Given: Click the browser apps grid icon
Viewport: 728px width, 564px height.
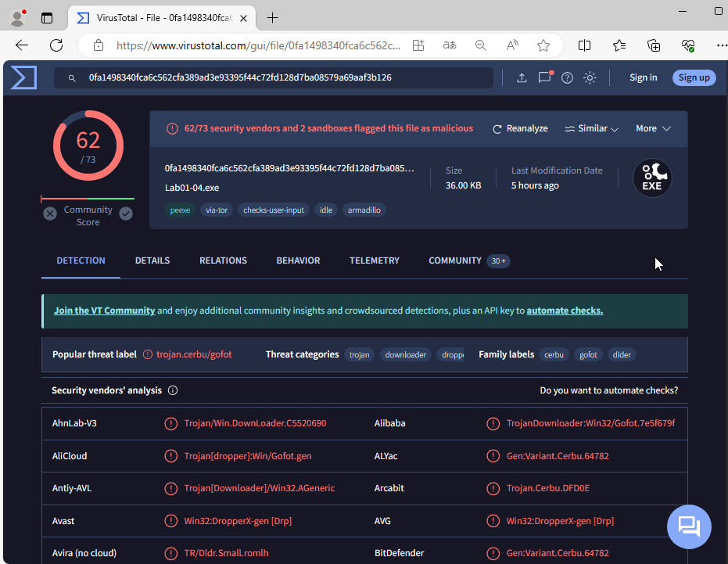Looking at the screenshot, I should pos(418,45).
